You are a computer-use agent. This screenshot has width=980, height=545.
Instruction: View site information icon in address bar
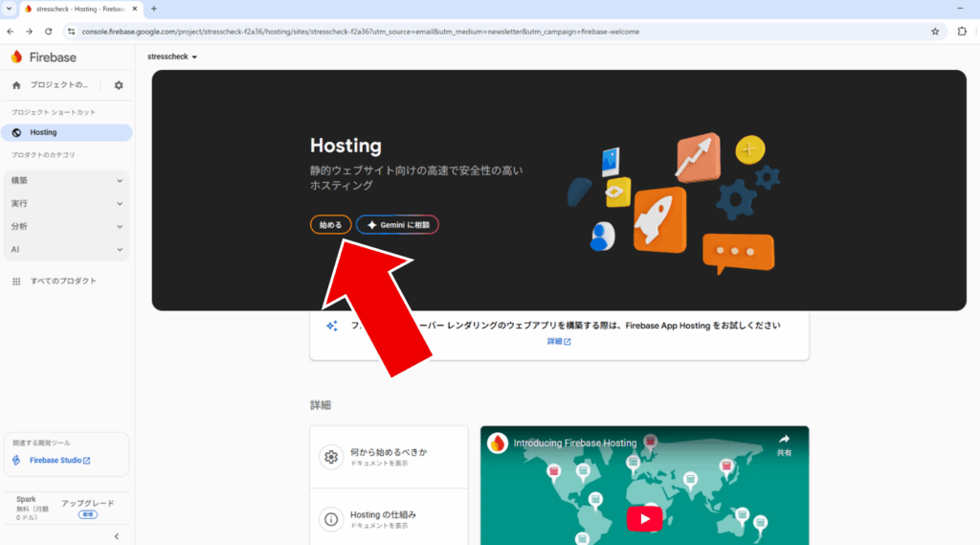coord(71,32)
